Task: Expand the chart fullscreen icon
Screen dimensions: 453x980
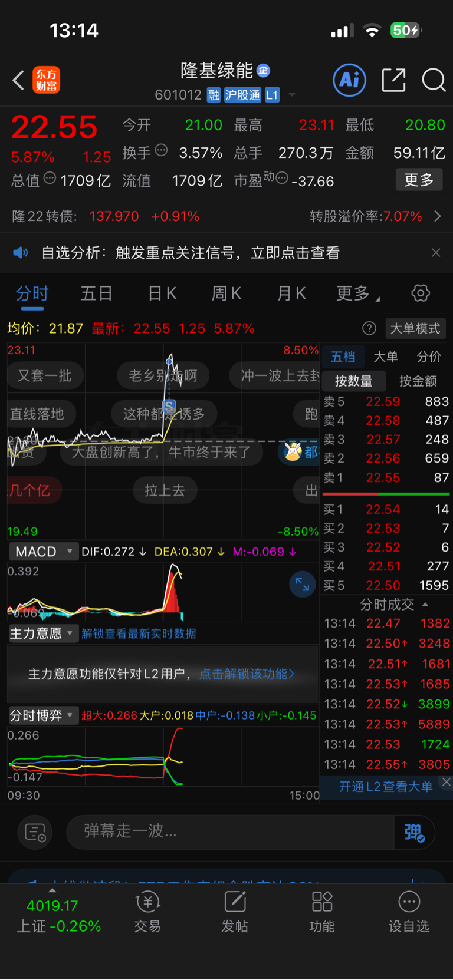Action: click(303, 584)
